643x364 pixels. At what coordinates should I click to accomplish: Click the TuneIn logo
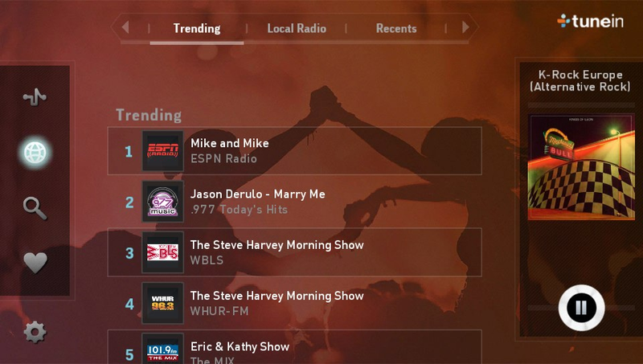(591, 22)
